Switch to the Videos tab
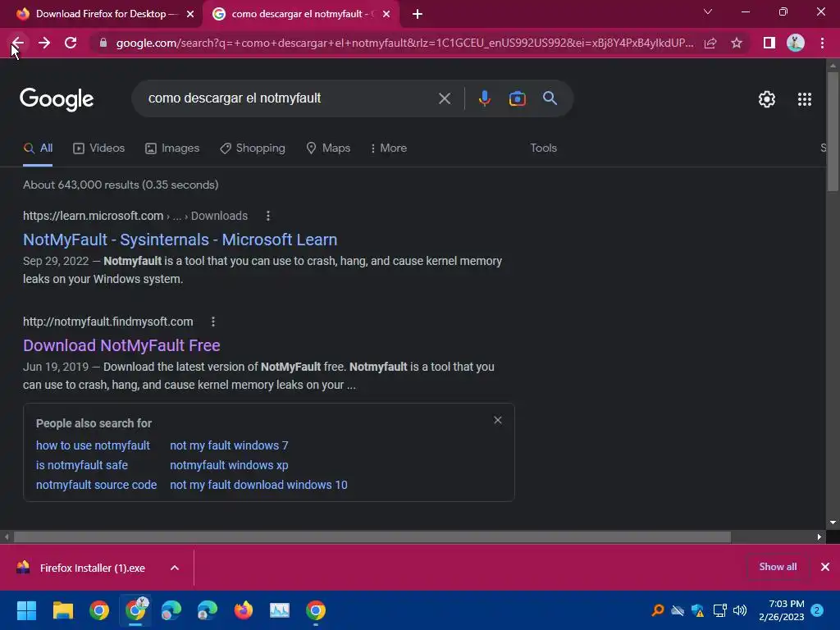Viewport: 840px width, 630px height. [99, 148]
